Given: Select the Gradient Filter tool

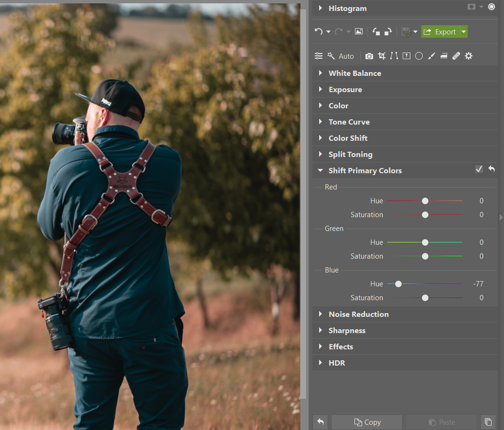Looking at the screenshot, I should click(x=444, y=56).
